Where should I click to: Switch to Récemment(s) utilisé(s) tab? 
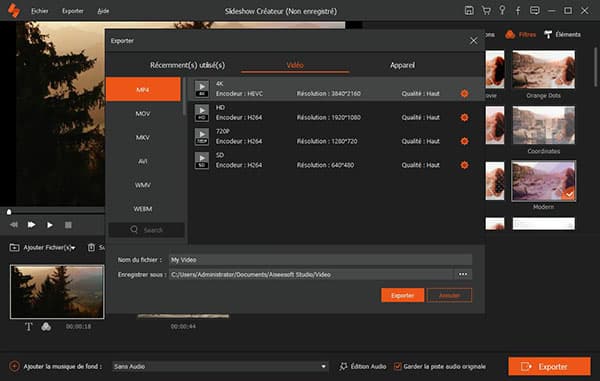coord(188,65)
